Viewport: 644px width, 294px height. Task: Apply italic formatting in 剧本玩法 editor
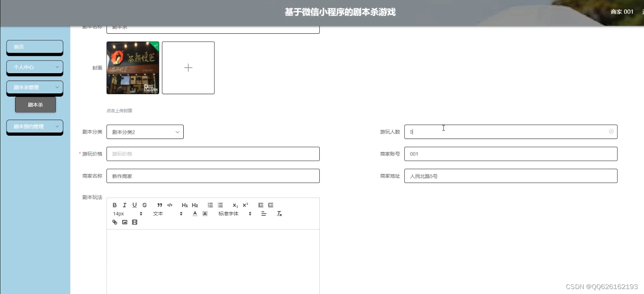125,205
